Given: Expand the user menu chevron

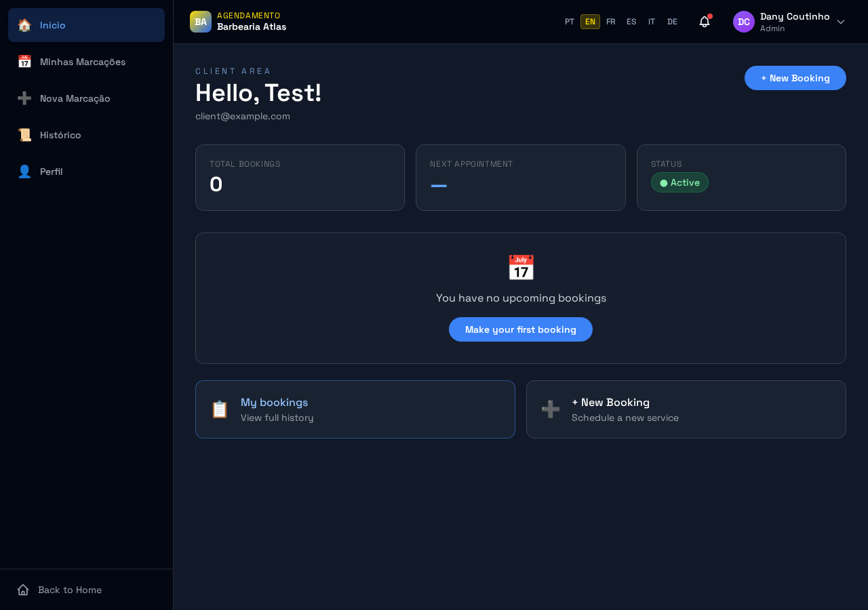Looking at the screenshot, I should click(x=841, y=22).
